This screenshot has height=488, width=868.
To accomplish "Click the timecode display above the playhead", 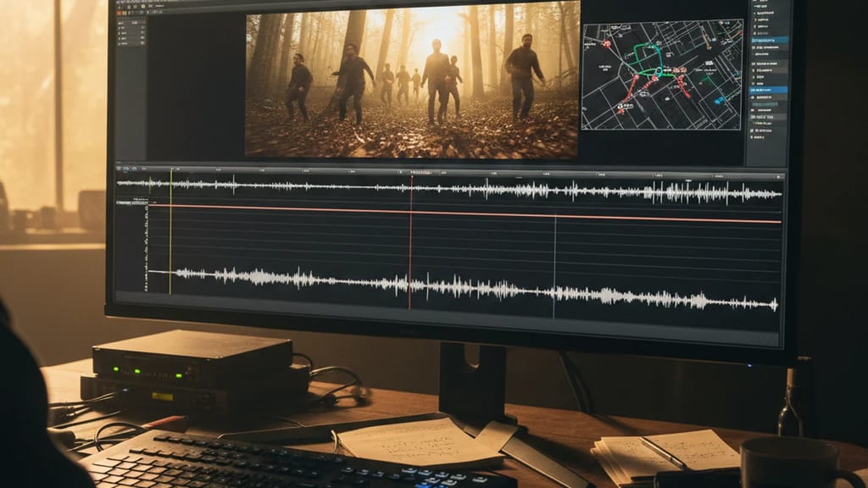I will point(420,173).
